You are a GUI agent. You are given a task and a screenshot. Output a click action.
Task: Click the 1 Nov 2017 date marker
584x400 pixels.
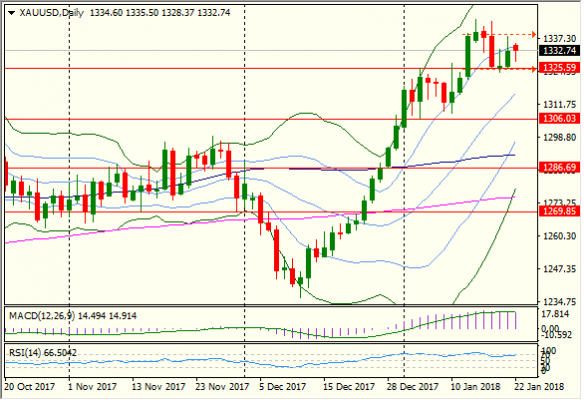(x=92, y=387)
